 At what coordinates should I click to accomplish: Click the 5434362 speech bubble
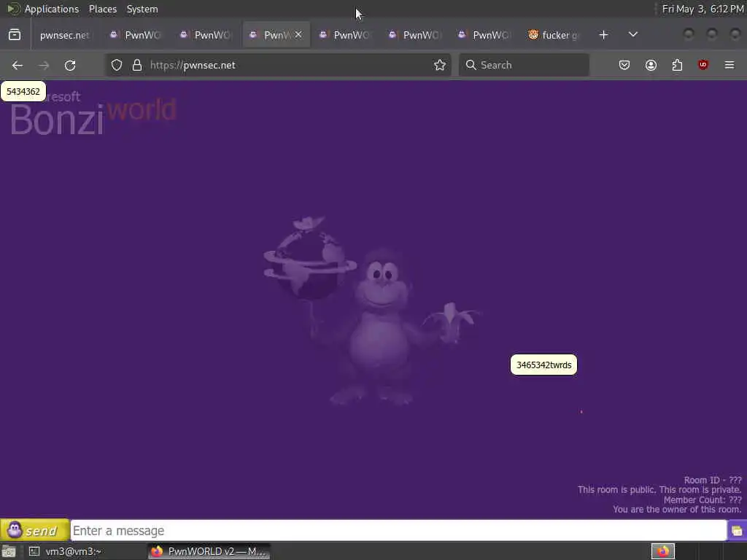pos(23,91)
